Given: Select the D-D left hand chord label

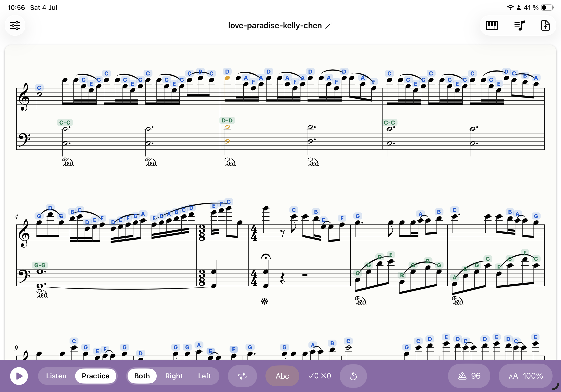Looking at the screenshot, I should [x=227, y=121].
